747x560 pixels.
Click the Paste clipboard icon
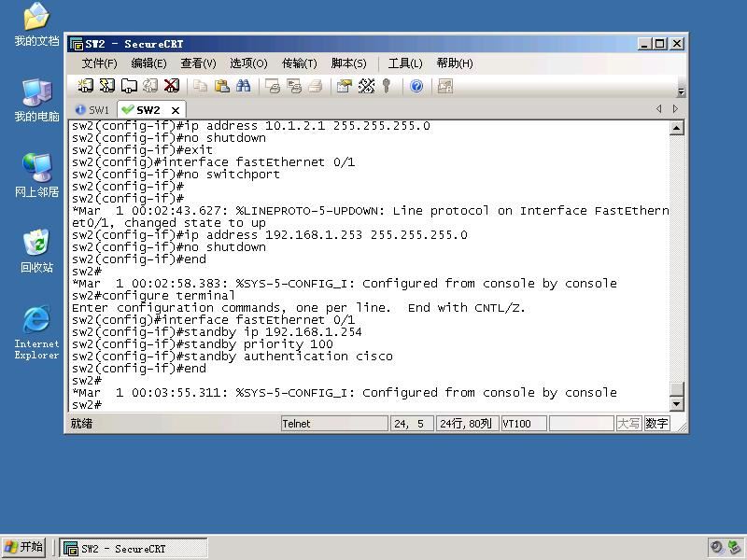[221, 86]
